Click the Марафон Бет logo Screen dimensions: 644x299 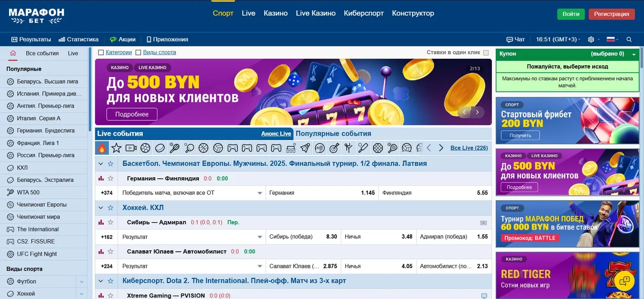(x=36, y=16)
